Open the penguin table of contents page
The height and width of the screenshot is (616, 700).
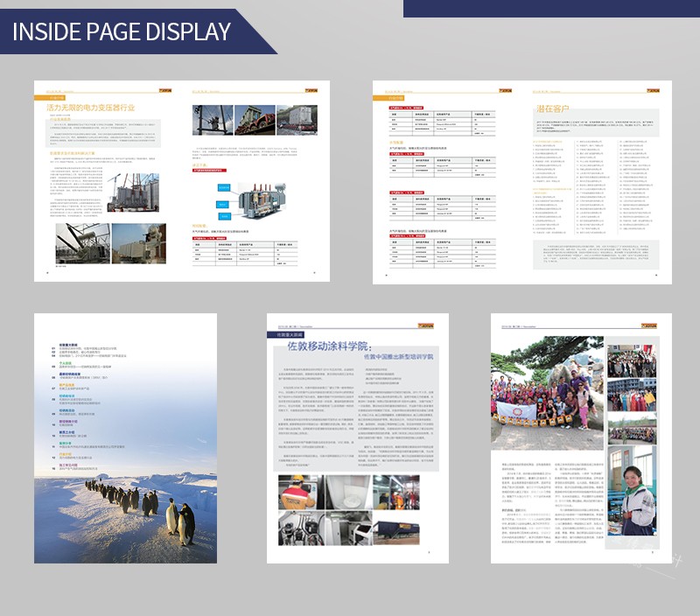tap(125, 437)
